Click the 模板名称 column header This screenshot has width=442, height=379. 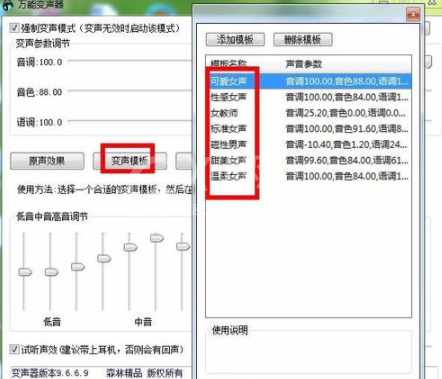243,64
